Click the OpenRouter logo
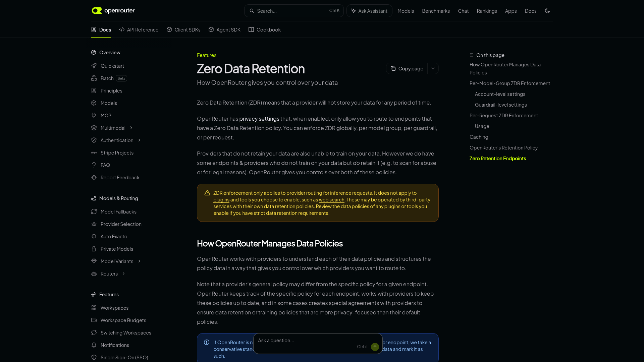The image size is (644, 362). (x=113, y=11)
